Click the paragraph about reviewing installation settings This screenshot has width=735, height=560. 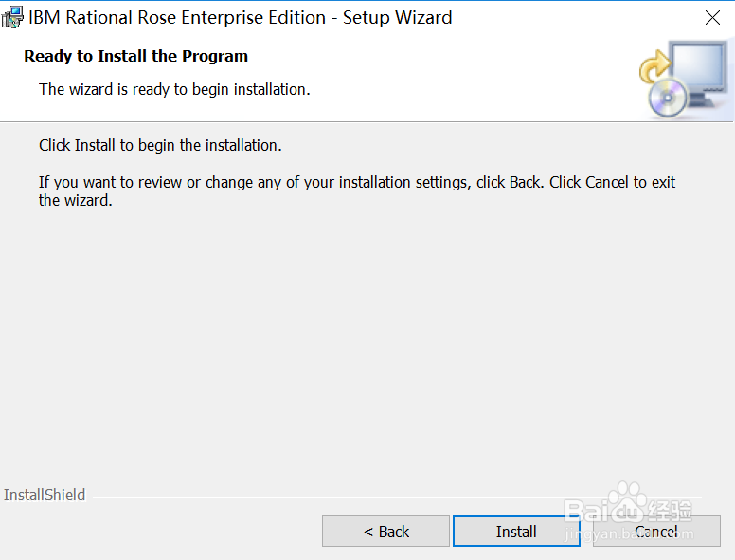pyautogui.click(x=357, y=182)
